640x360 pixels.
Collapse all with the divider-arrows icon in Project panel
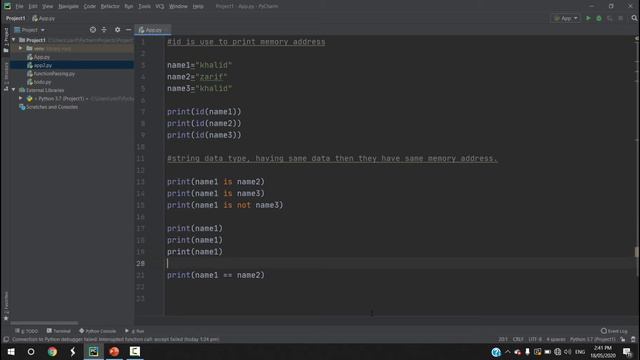click(x=104, y=30)
